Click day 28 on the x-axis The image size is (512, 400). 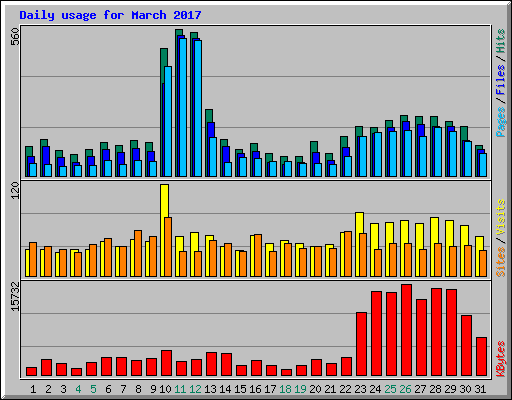(435, 389)
